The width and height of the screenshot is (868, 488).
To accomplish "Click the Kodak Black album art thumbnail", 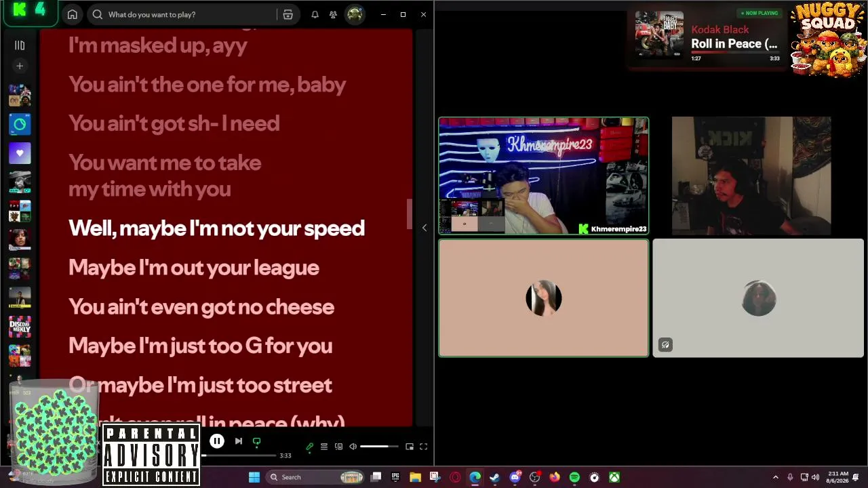I will pos(659,35).
